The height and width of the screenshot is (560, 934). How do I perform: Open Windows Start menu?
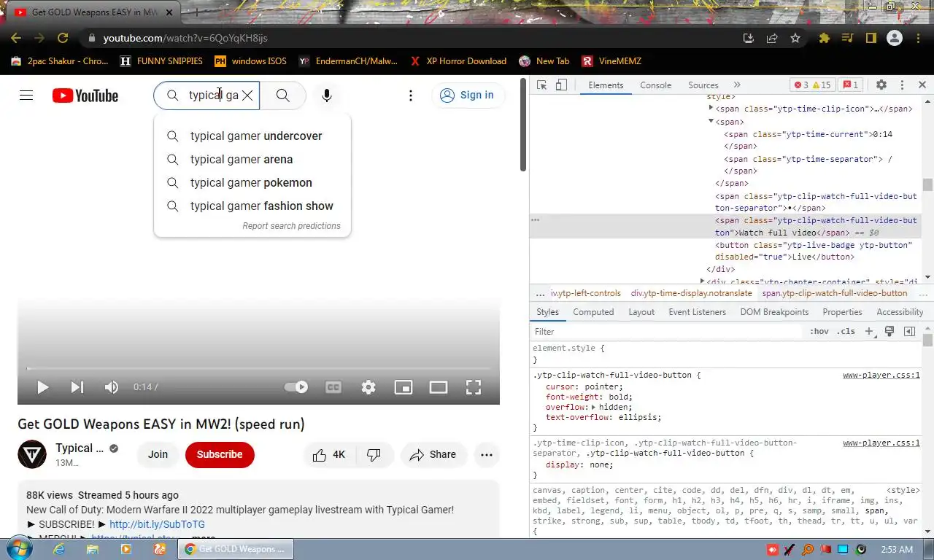pyautogui.click(x=20, y=549)
